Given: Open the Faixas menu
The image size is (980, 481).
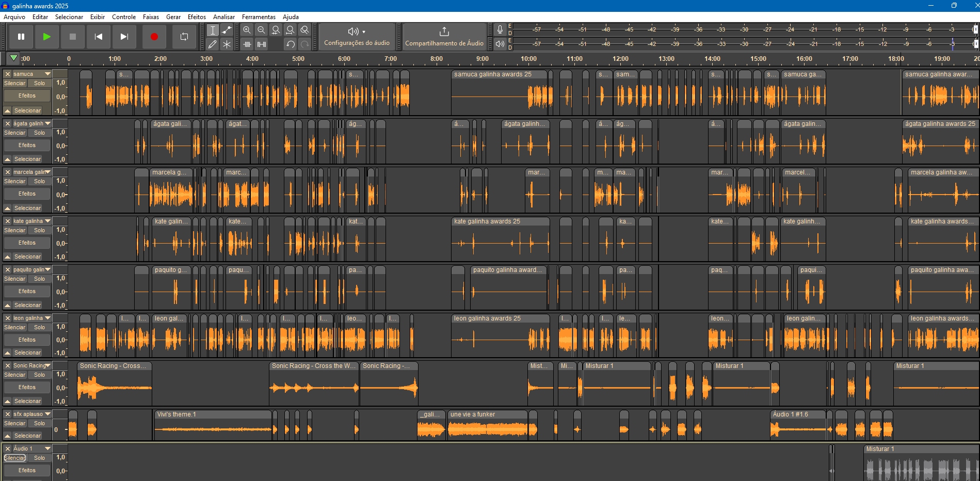Looking at the screenshot, I should coord(151,17).
